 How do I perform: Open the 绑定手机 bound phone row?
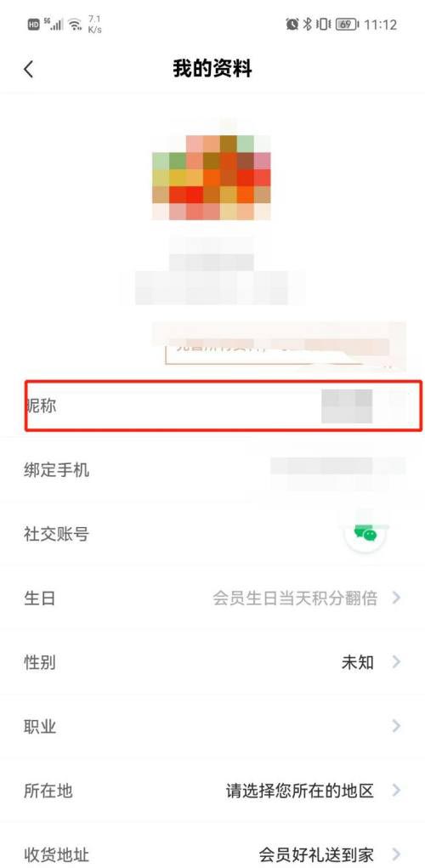tap(212, 470)
